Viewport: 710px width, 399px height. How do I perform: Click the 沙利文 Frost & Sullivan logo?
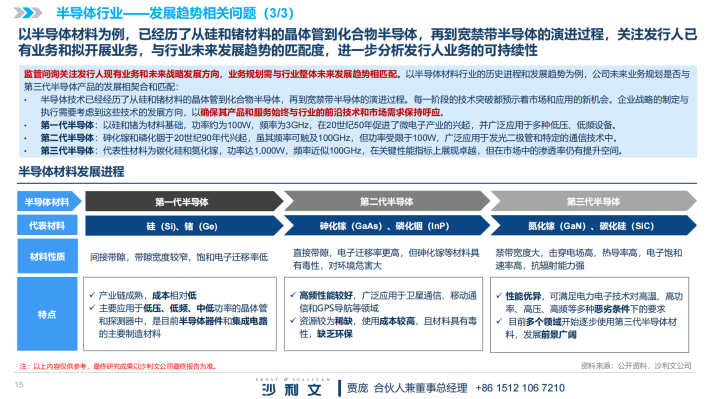(292, 387)
